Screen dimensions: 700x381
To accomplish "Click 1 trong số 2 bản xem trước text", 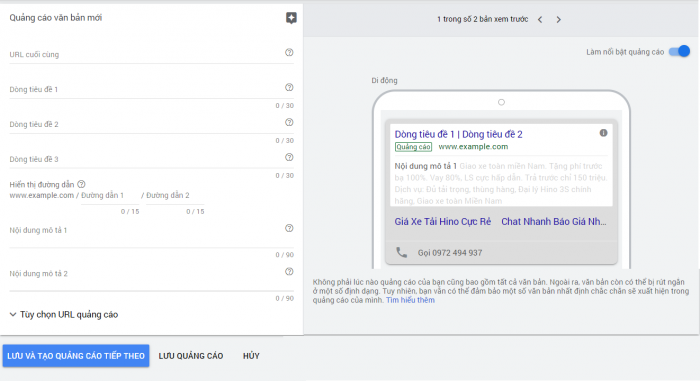I will 482,19.
